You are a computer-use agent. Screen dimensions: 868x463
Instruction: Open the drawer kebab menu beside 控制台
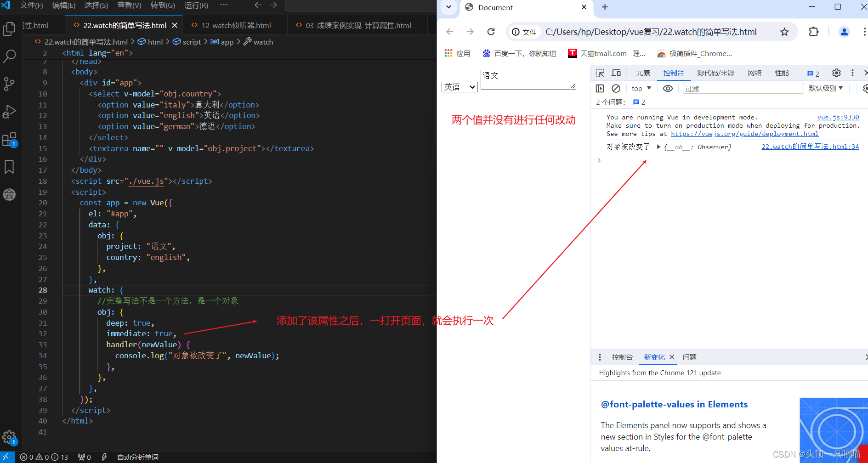(x=600, y=357)
